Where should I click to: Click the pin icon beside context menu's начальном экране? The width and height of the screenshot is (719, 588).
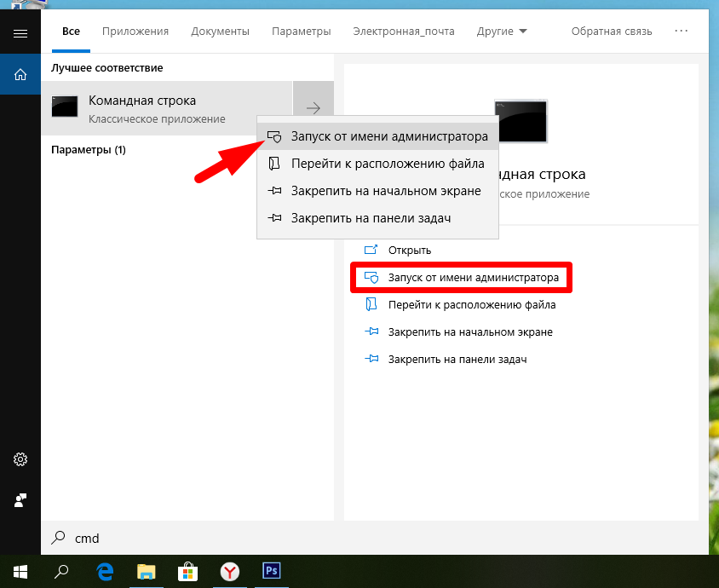(x=274, y=191)
